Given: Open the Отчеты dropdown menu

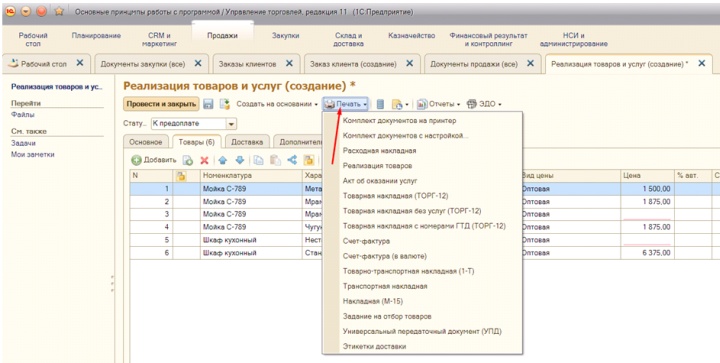Looking at the screenshot, I should point(439,104).
